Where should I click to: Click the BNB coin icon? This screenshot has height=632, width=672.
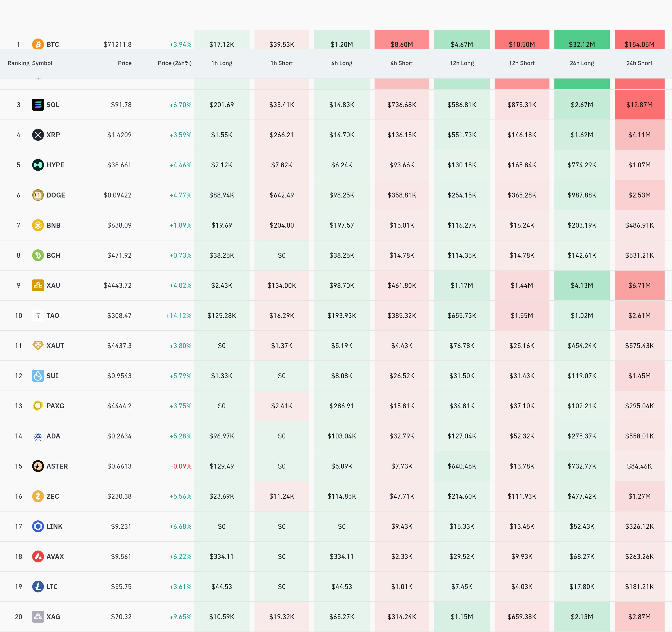pos(38,225)
